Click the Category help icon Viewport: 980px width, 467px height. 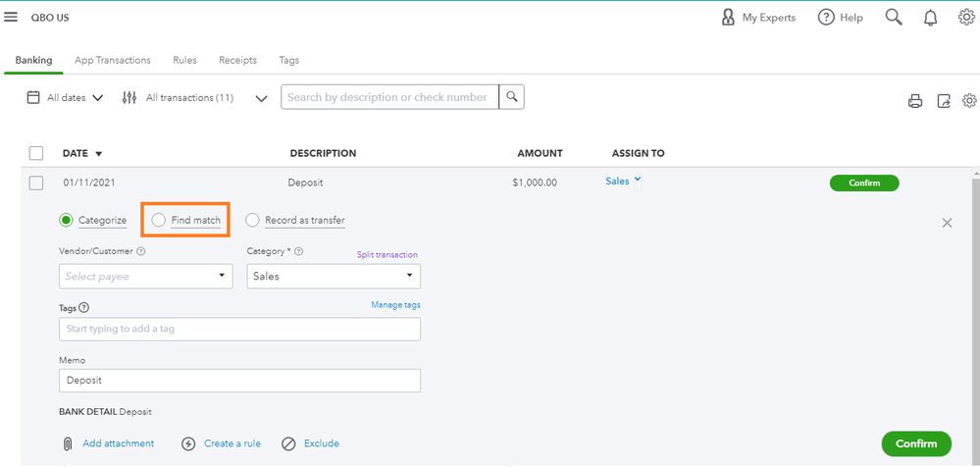[x=299, y=251]
